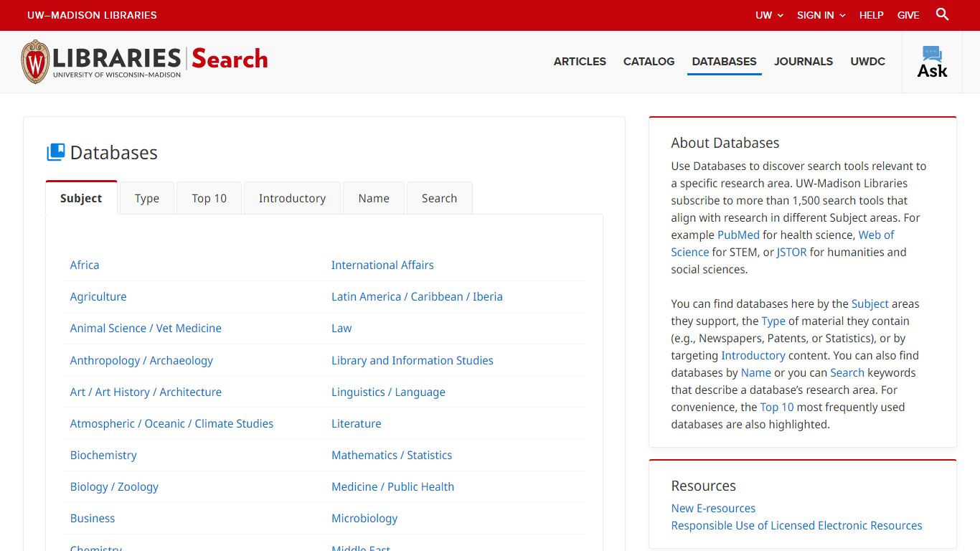Switch to the Top 10 tab

[209, 198]
